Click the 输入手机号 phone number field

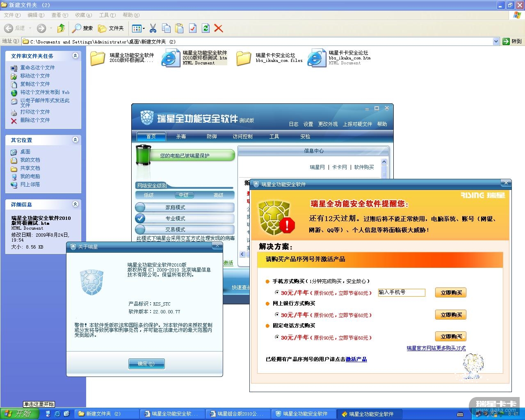[402, 292]
